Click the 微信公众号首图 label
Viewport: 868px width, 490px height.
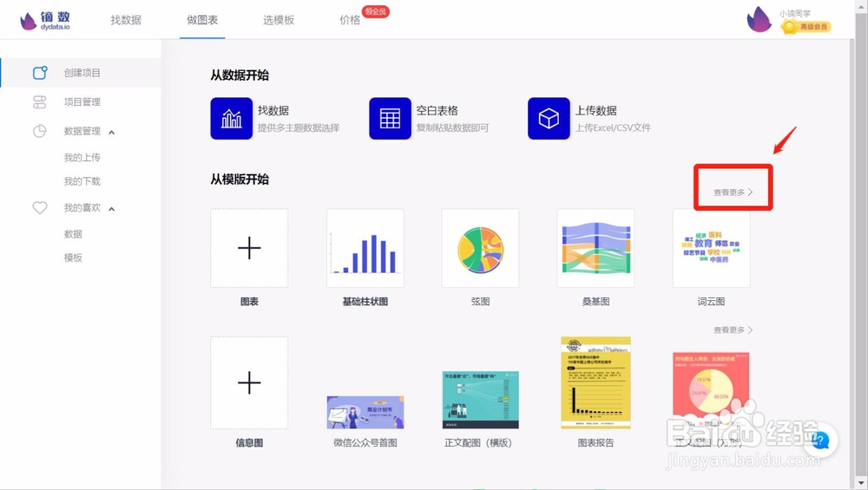point(365,443)
